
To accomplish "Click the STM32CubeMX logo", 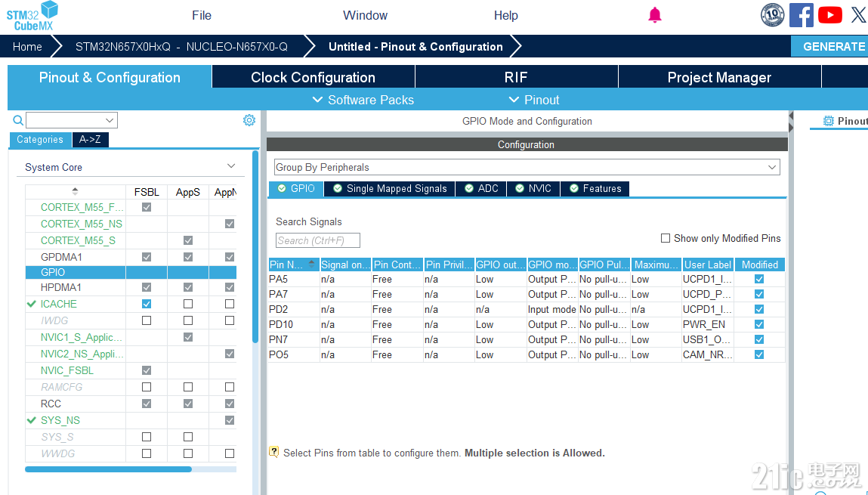I will click(32, 16).
